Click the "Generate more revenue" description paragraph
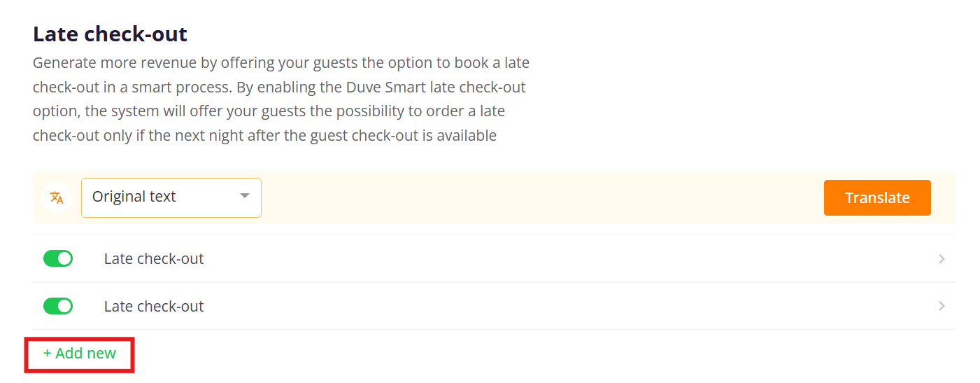Screen dimensions: 980x383 pos(281,99)
